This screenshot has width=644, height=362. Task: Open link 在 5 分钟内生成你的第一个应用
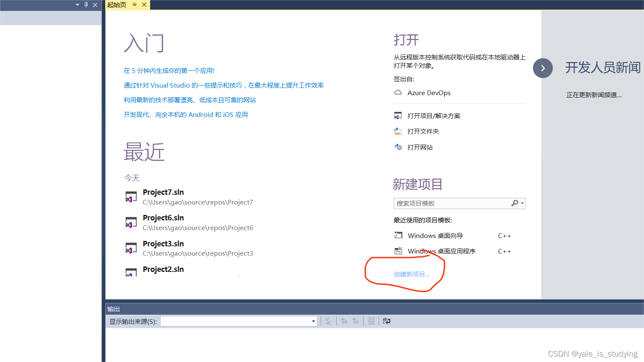(x=169, y=70)
